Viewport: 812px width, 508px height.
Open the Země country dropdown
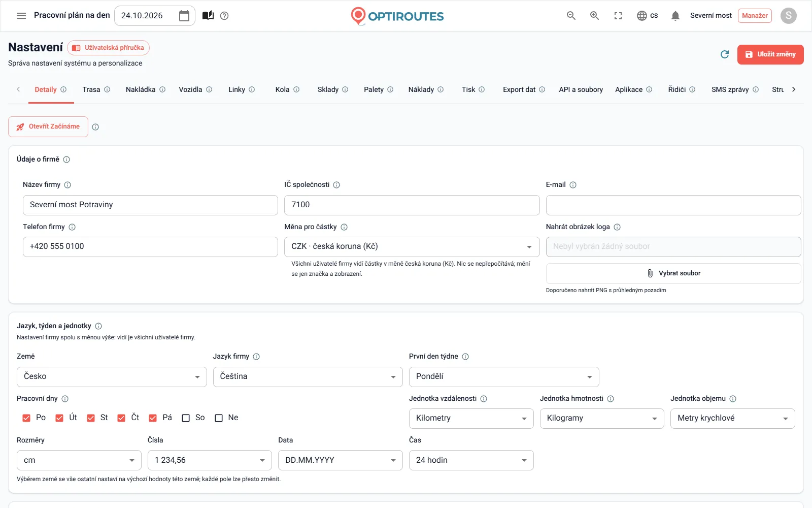[112, 377]
